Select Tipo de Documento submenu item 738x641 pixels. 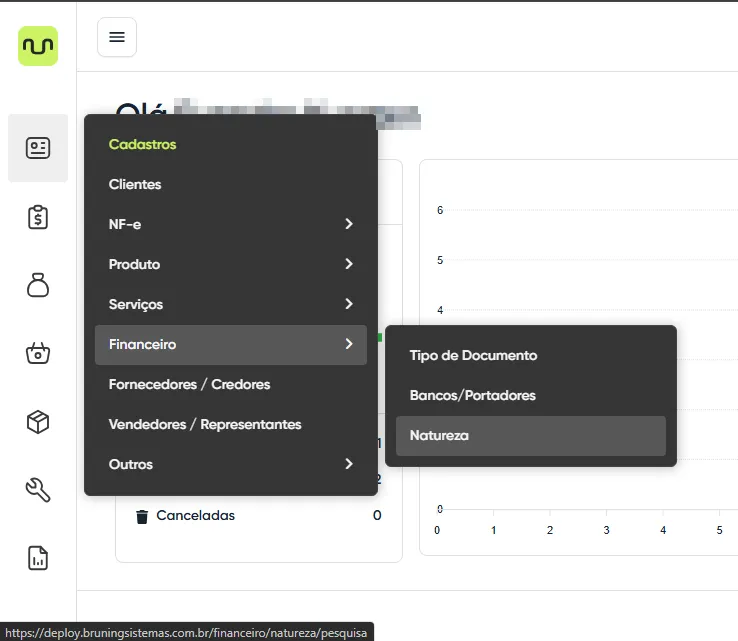(x=473, y=355)
